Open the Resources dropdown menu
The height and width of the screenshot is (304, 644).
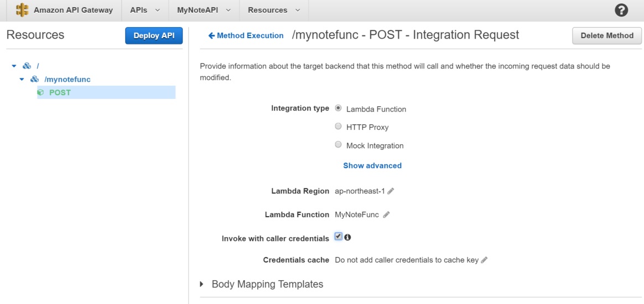(x=274, y=11)
